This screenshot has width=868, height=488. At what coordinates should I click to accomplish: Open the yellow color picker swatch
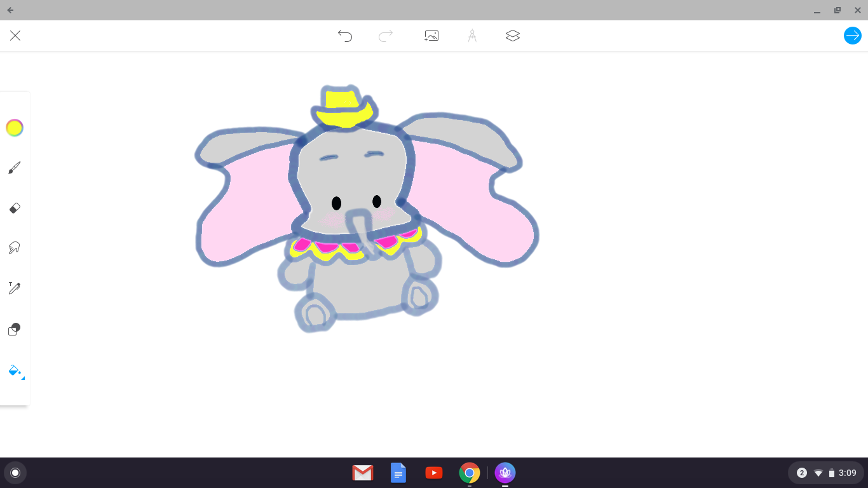[15, 128]
